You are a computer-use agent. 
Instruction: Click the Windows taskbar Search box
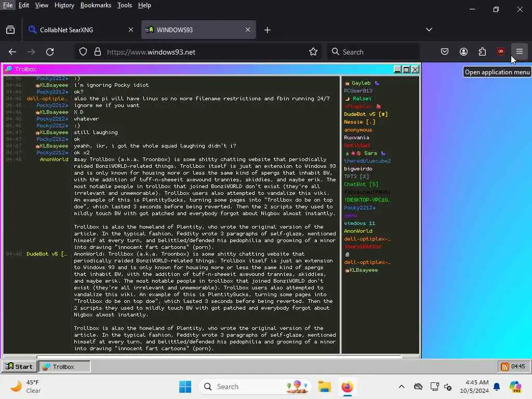click(255, 387)
